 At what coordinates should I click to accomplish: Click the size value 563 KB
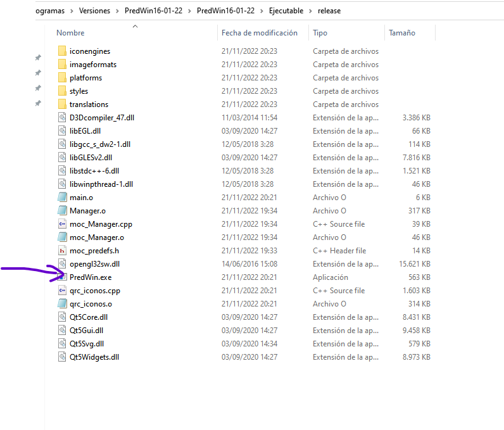coord(419,277)
